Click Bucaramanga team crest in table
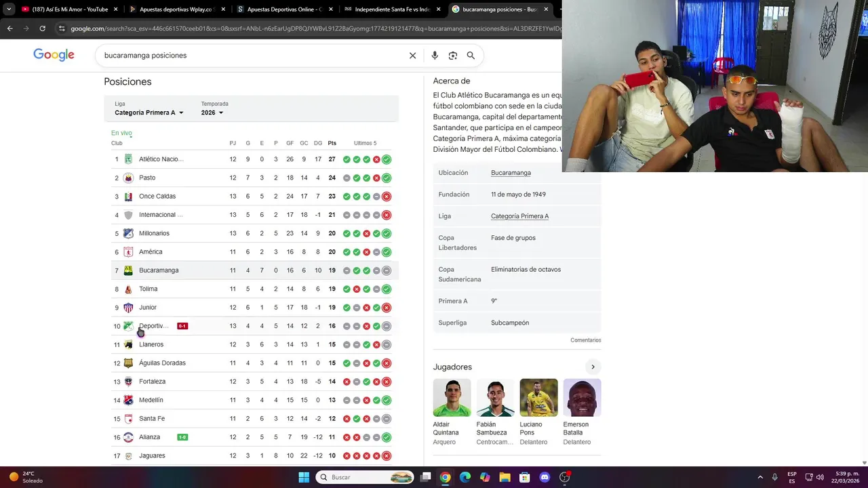 128,270
